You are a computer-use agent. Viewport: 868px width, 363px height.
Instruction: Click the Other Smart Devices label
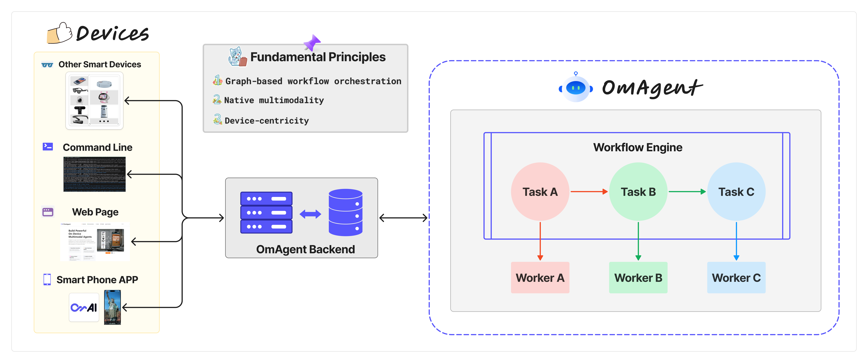pyautogui.click(x=100, y=64)
